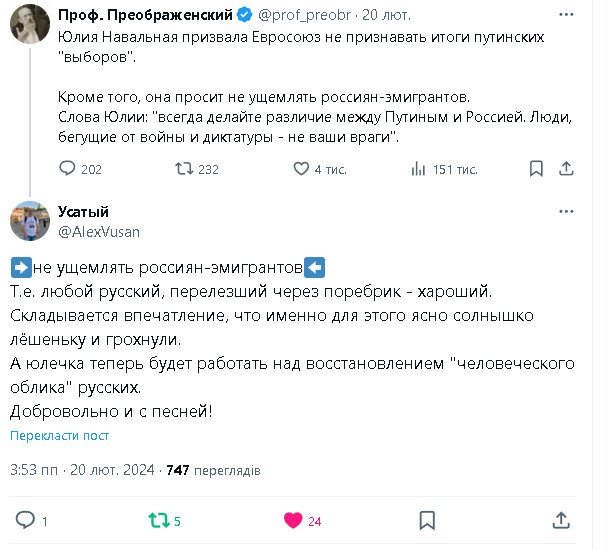Click the verified badge next to Преображенский
This screenshot has height=550, width=608.
pos(243,15)
